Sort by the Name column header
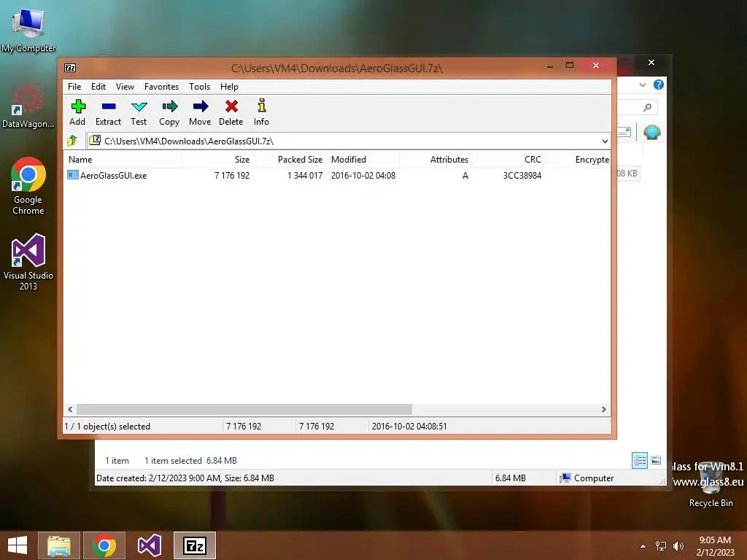Viewport: 747px width, 560px height. 122,160
